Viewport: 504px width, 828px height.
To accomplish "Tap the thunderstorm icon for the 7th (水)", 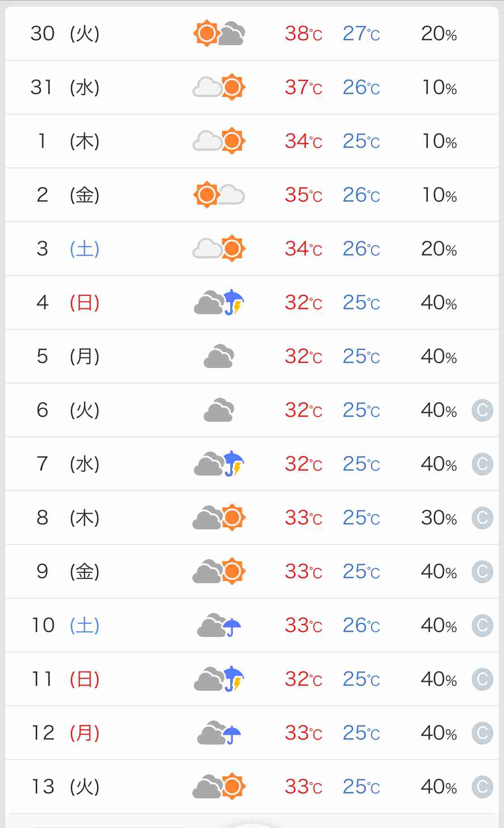I will click(x=219, y=464).
